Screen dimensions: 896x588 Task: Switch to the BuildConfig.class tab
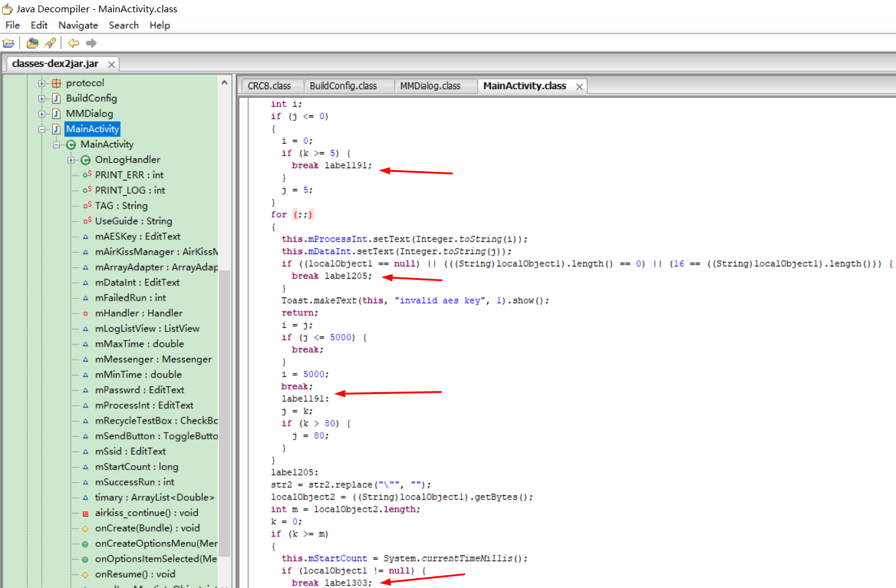click(343, 86)
